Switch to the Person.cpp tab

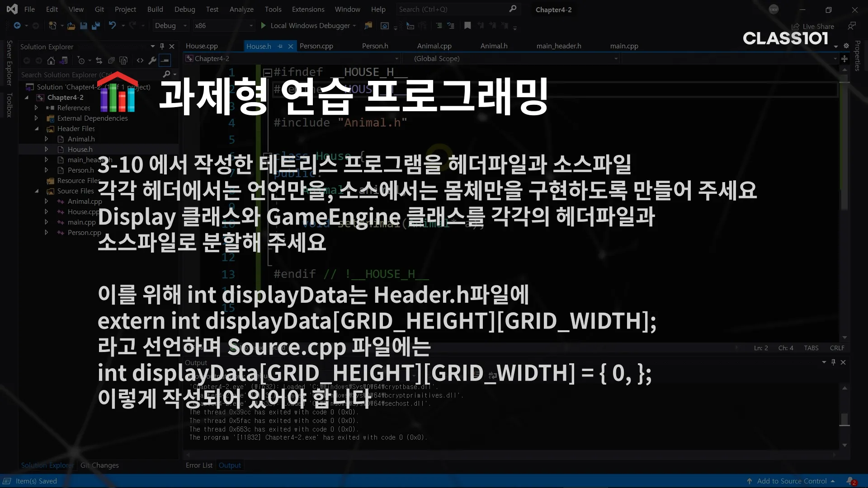pyautogui.click(x=316, y=46)
